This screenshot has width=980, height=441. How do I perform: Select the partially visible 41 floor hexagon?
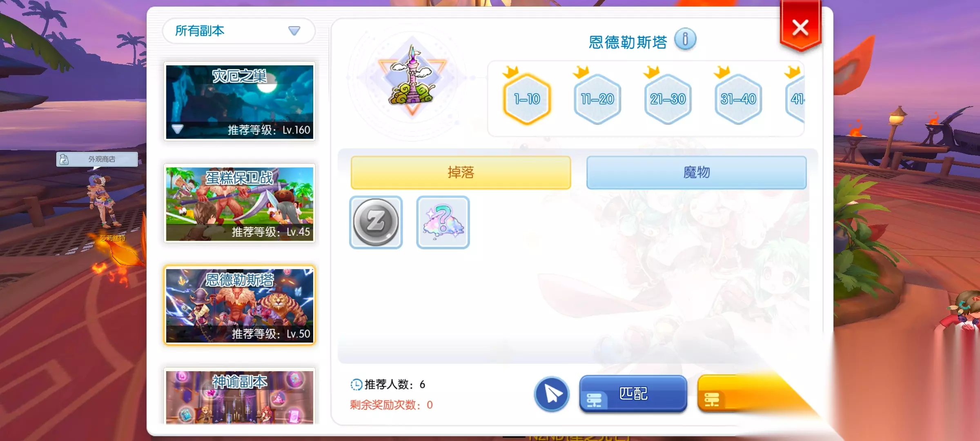[795, 98]
